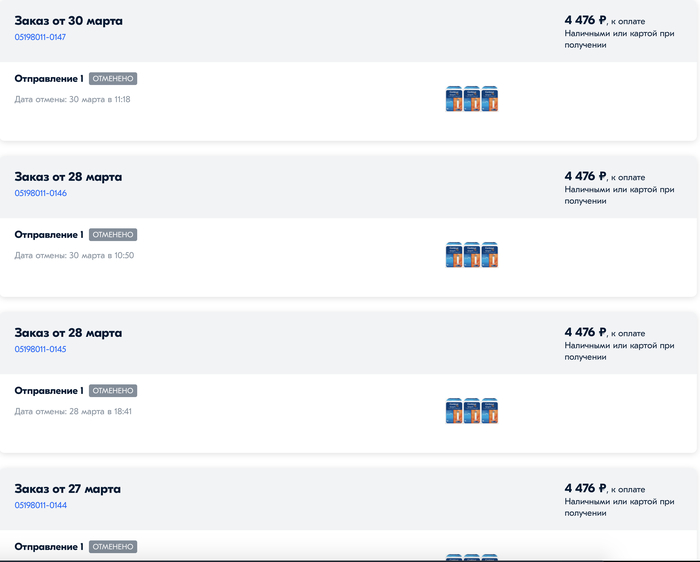The height and width of the screenshot is (562, 700).
Task: Open order link 05198011-0146
Action: tap(41, 193)
